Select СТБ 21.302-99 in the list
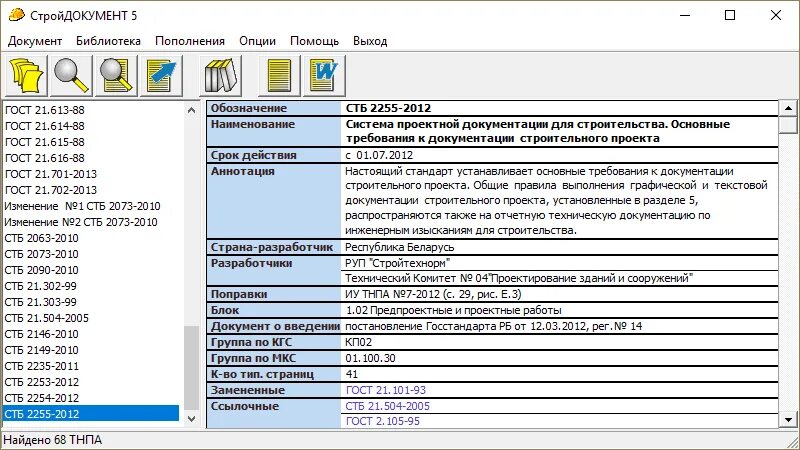Image resolution: width=800 pixels, height=450 pixels. point(41,286)
